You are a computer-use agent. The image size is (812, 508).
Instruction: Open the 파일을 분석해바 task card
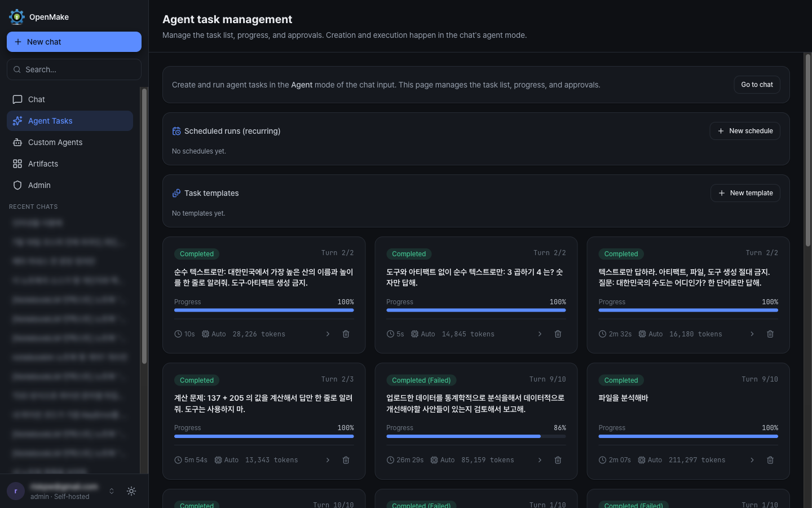coord(688,421)
